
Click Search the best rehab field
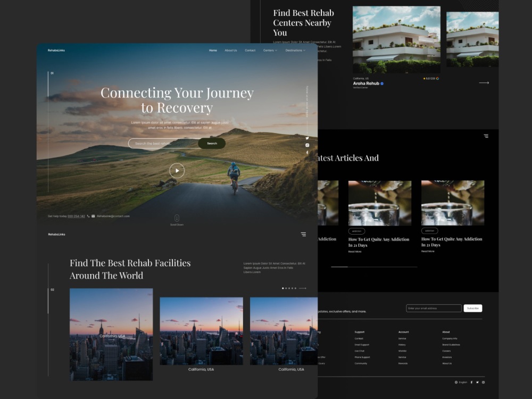click(163, 143)
